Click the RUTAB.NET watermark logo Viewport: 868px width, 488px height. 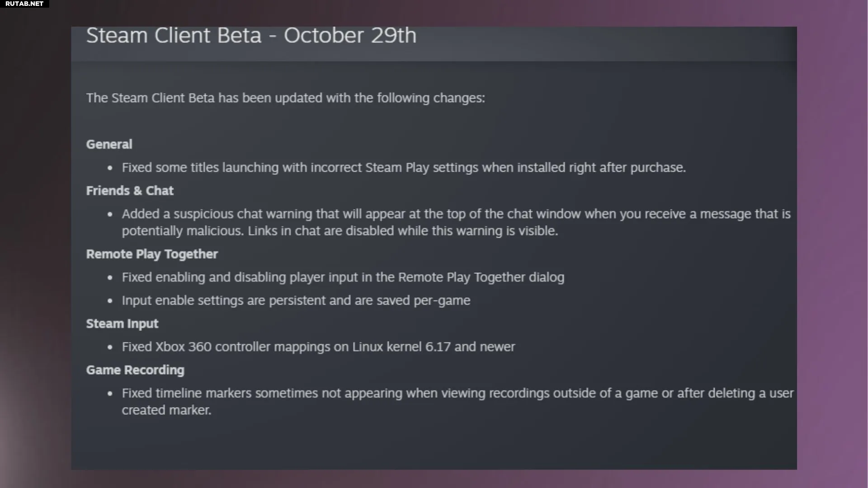tap(24, 4)
